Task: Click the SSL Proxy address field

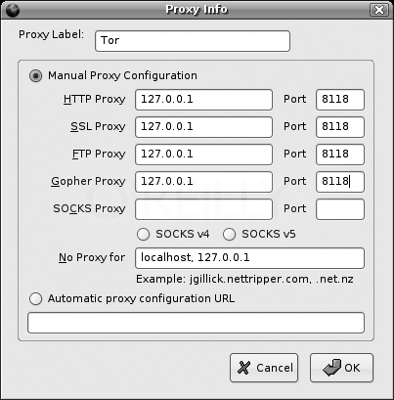Action: pyautogui.click(x=204, y=127)
